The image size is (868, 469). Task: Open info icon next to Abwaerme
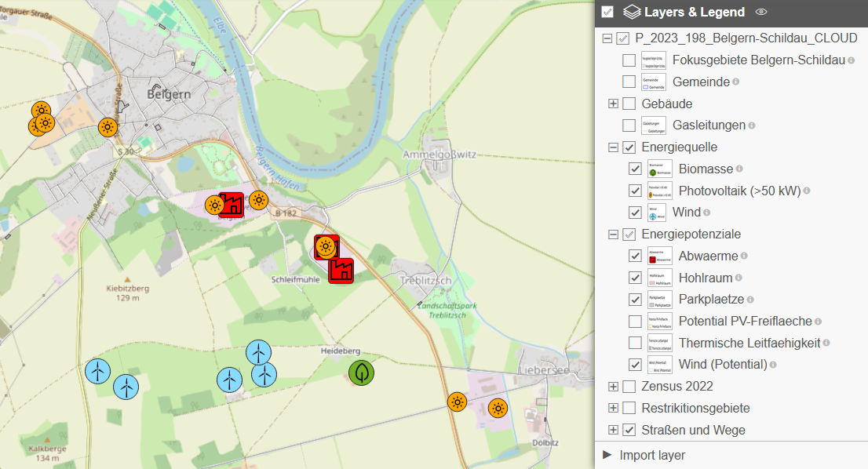(744, 256)
